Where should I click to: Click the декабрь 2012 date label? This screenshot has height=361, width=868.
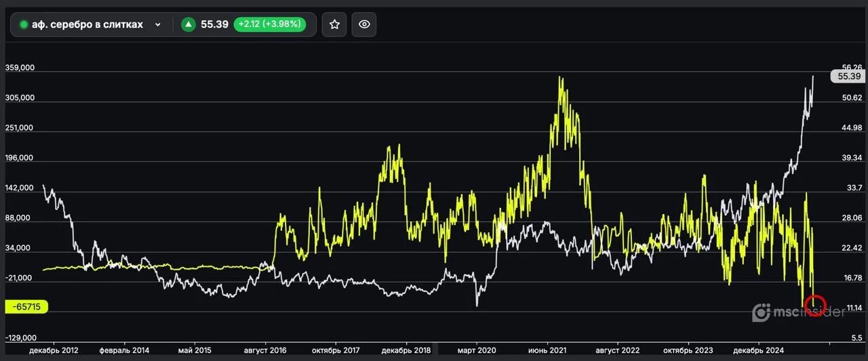(x=54, y=351)
